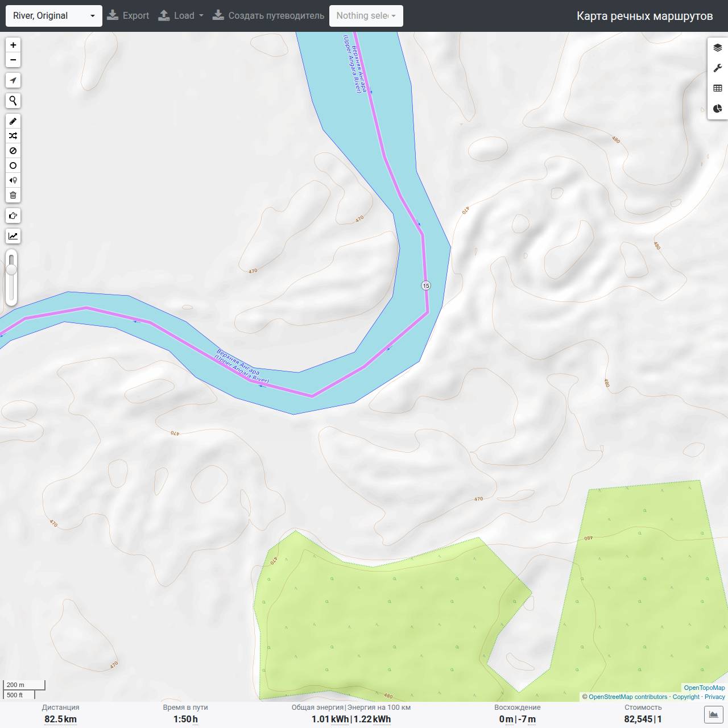The height and width of the screenshot is (728, 728).
Task: Click the opacity slider handle
Action: point(11,270)
